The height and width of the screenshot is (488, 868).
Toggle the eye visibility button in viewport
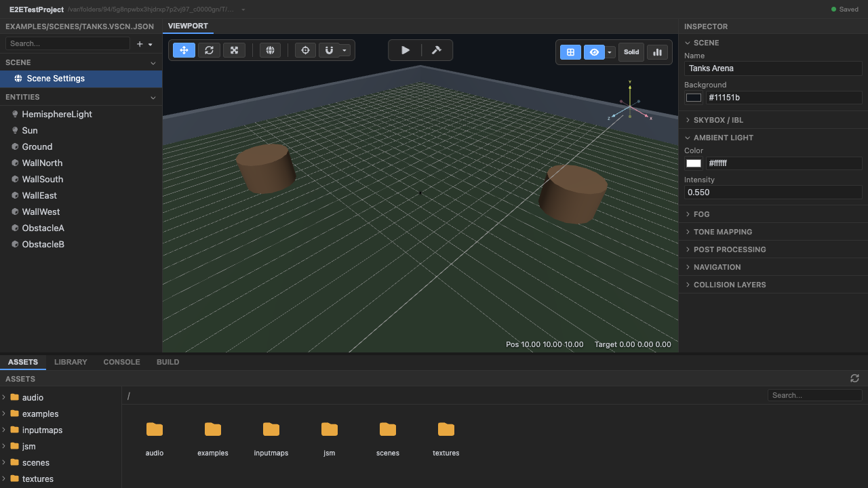[594, 52]
